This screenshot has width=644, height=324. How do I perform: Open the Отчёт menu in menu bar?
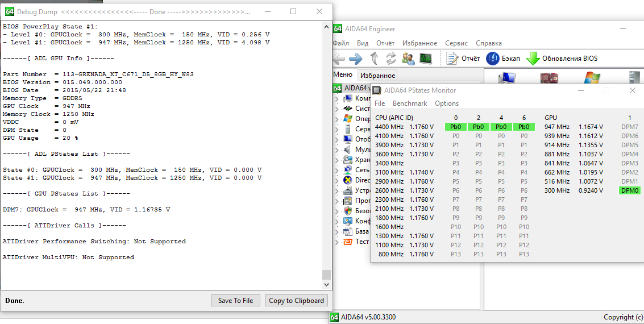(385, 43)
